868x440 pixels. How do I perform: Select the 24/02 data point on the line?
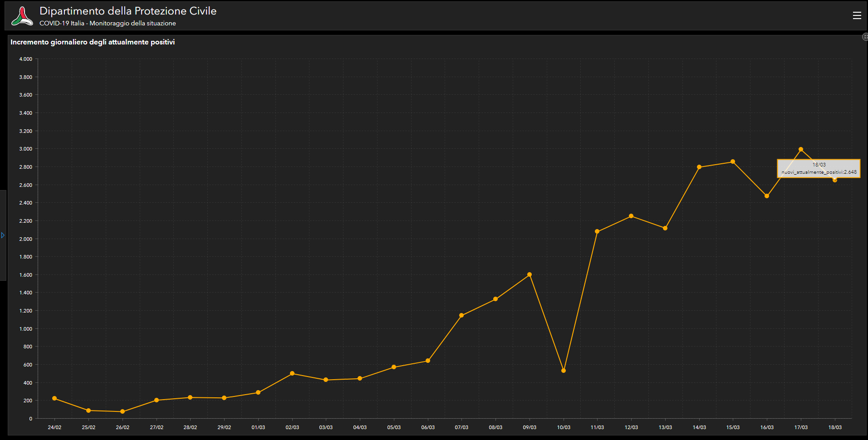54,398
